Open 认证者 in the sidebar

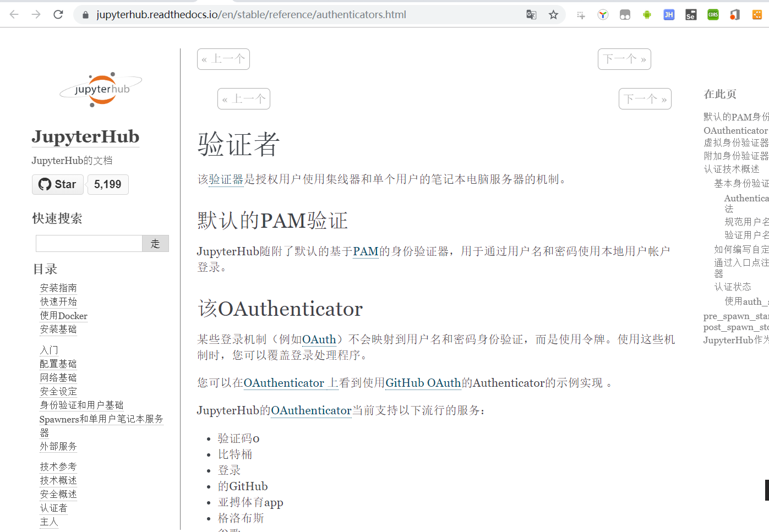pyautogui.click(x=53, y=508)
